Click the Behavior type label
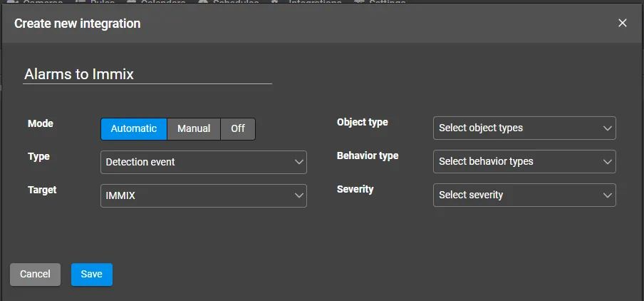The width and height of the screenshot is (644, 301). tap(368, 155)
